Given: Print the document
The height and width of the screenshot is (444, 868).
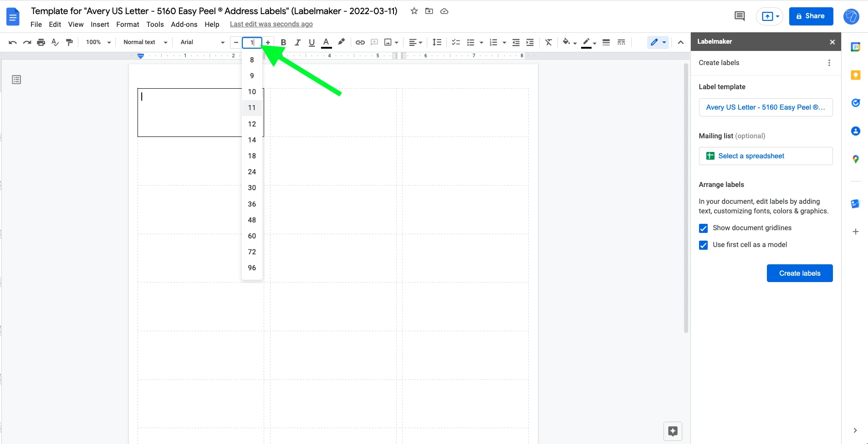Looking at the screenshot, I should tap(41, 42).
